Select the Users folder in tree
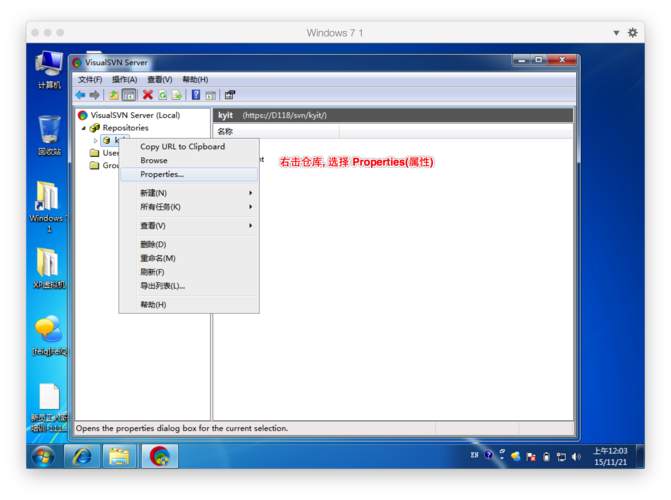 pos(104,153)
